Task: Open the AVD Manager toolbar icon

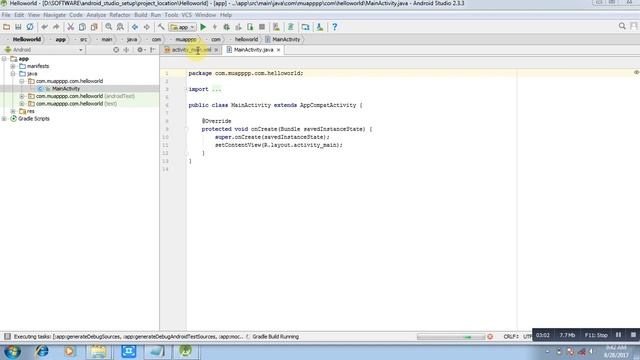Action: tap(276, 27)
